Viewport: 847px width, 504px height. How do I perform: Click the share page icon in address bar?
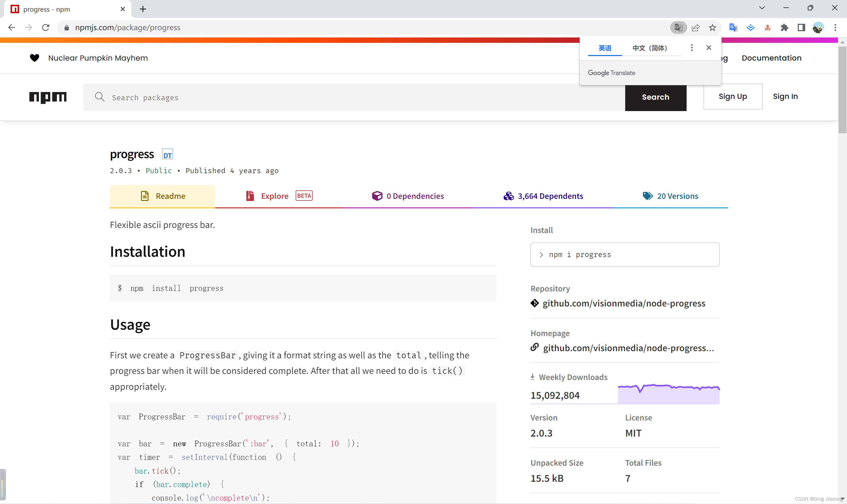[x=695, y=28]
